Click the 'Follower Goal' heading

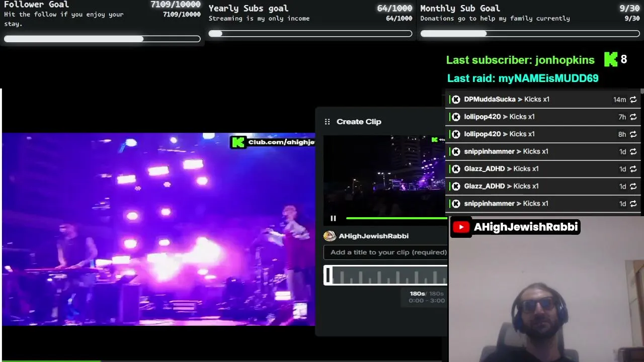click(x=36, y=5)
